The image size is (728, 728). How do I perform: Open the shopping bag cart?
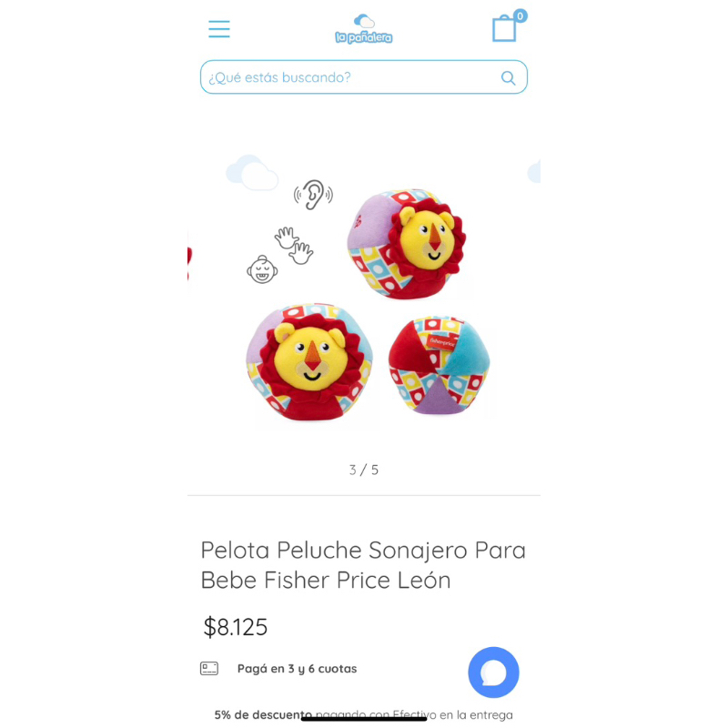504,29
